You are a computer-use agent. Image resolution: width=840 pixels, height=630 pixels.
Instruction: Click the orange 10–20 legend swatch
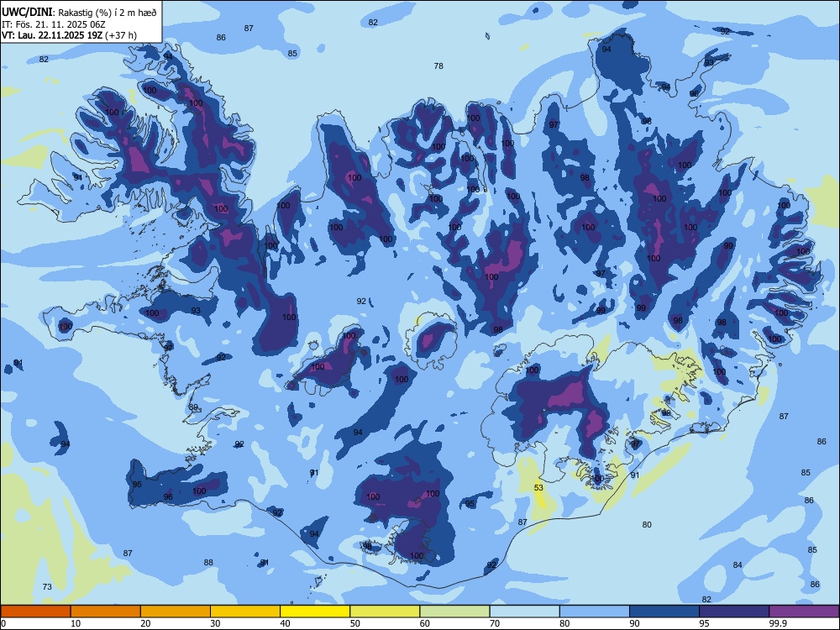click(x=106, y=612)
